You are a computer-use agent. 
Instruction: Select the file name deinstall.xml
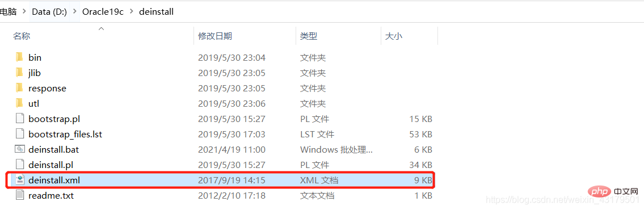[54, 180]
